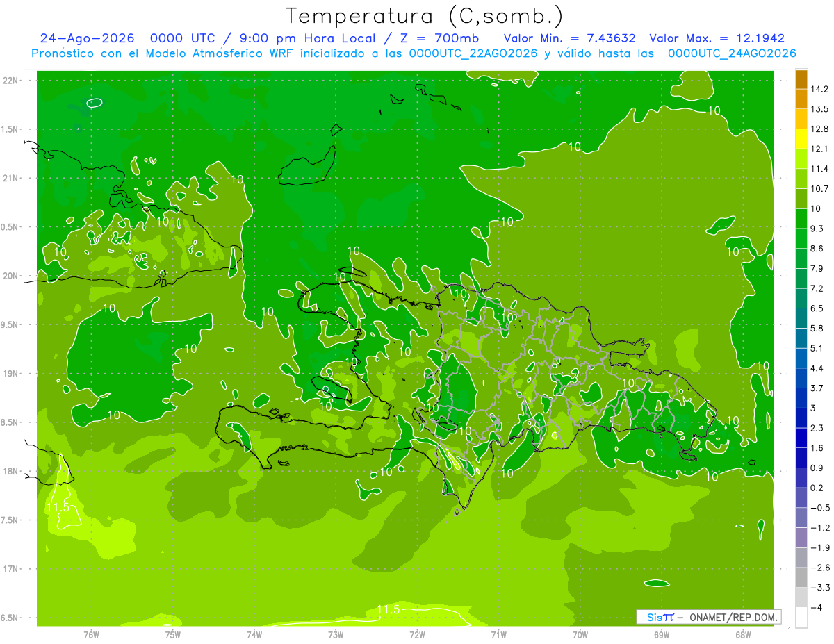
Task: Click the 0.2 colorbar value
Action: pos(817,488)
